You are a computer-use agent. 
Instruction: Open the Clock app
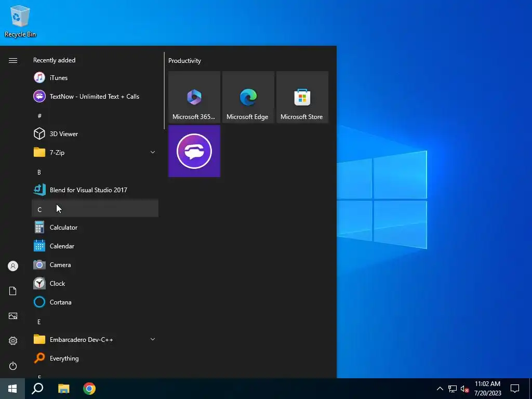point(95,283)
